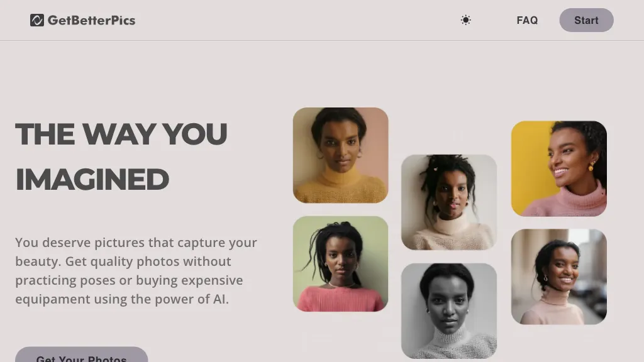Select portrait with cream turtleneck, gray backdrop
Viewport: 644px width, 362px height.
pyautogui.click(x=449, y=202)
